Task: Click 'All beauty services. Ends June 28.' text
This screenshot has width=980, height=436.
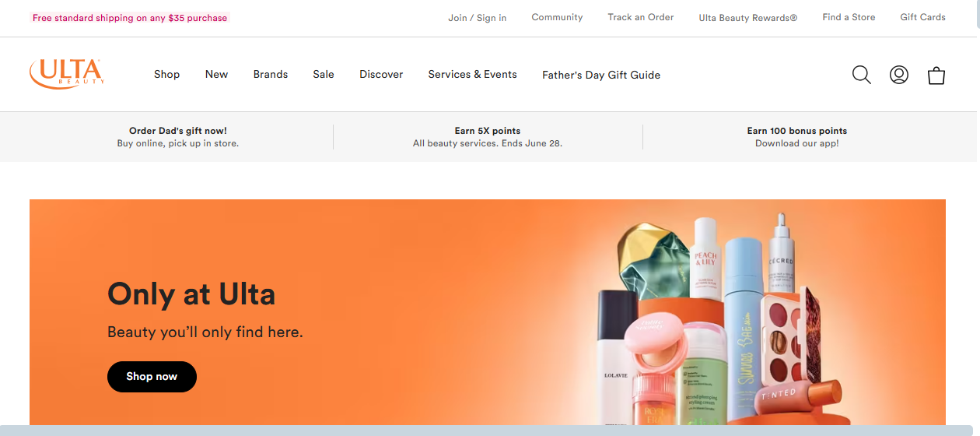Action: 488,143
